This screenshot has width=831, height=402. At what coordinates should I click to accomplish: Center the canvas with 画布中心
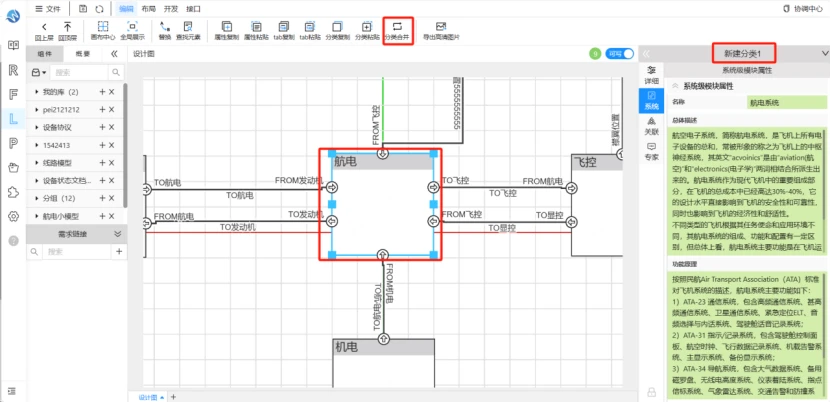pos(103,31)
